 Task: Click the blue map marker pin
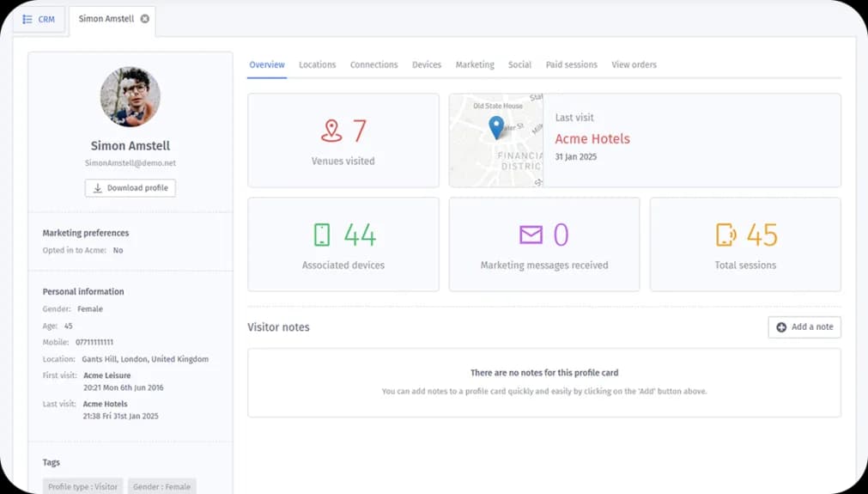pos(496,127)
